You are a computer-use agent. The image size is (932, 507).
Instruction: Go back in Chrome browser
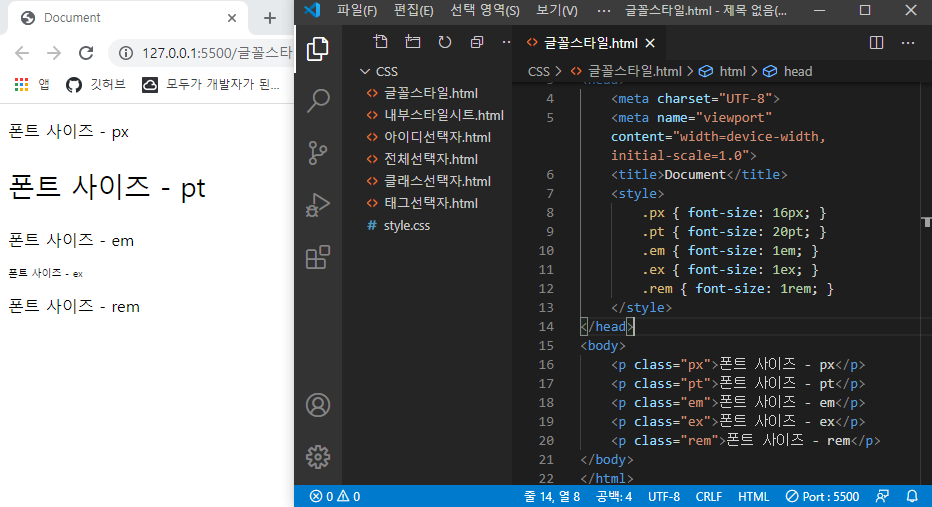22,53
